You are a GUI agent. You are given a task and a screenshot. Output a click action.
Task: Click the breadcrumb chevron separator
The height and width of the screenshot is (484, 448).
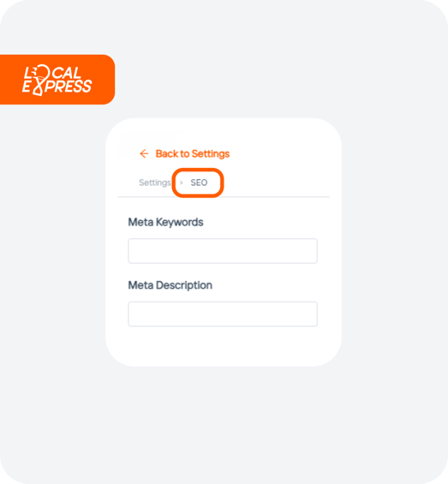[182, 182]
